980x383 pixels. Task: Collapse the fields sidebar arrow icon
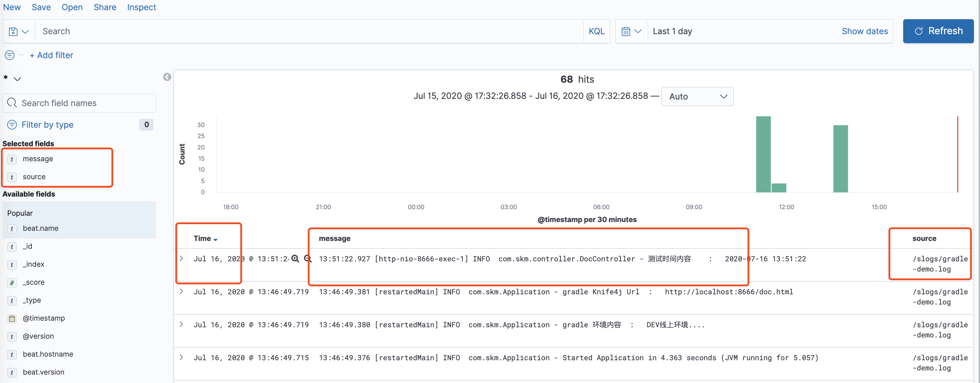167,77
